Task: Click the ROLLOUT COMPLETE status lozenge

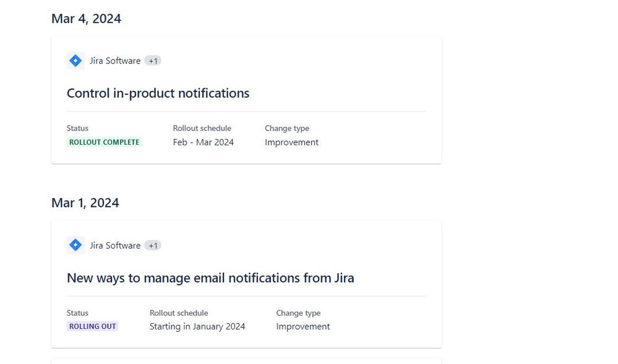Action: [x=105, y=142]
